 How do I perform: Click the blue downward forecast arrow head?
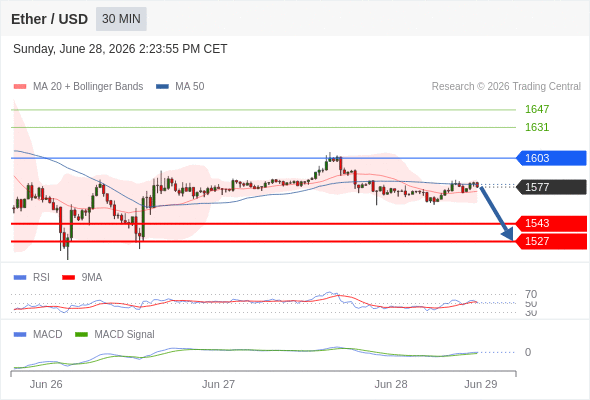pyautogui.click(x=508, y=234)
